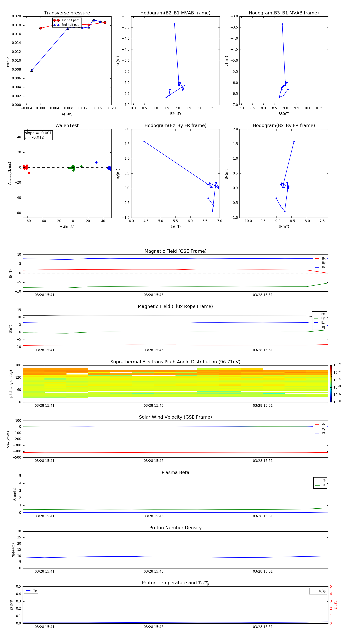Click the highest point of the Bx_By hodogram

pyautogui.click(x=294, y=141)
